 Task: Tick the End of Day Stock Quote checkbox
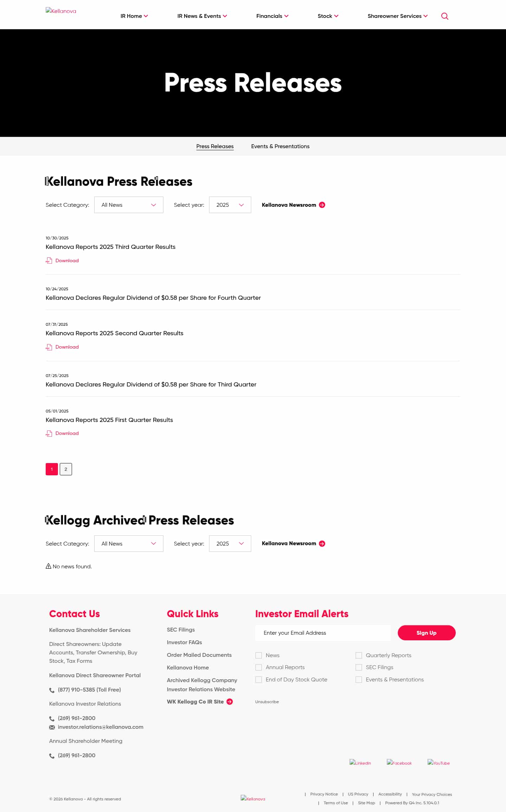[259, 680]
